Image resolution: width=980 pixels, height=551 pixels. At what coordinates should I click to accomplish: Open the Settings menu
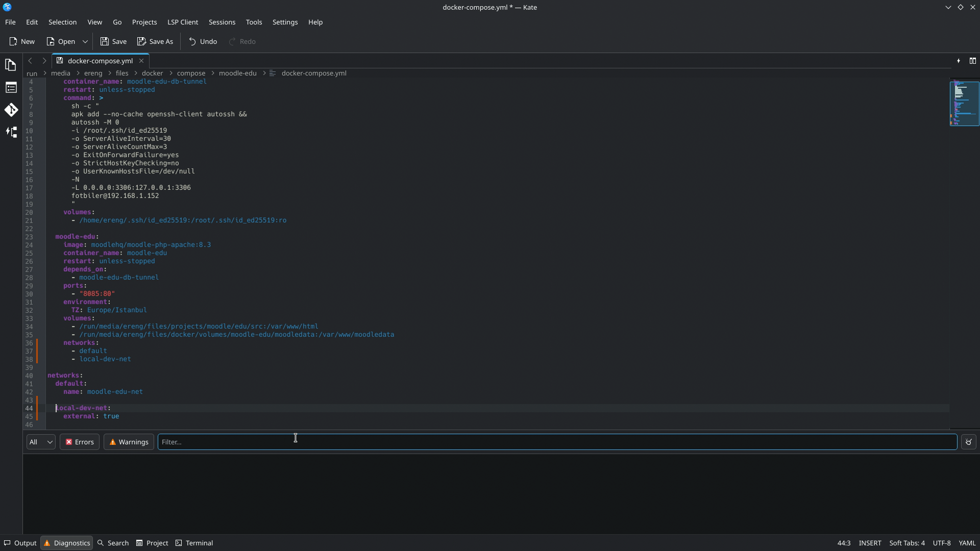click(285, 22)
